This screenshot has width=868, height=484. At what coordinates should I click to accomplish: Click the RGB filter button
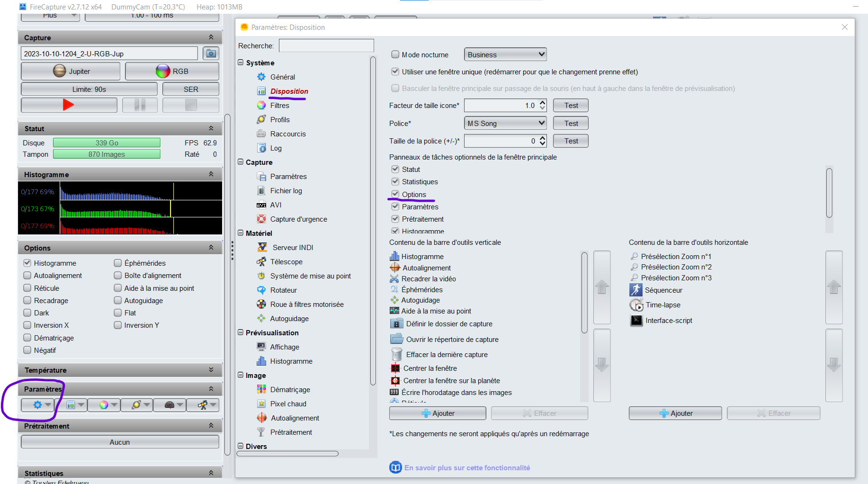(x=172, y=71)
